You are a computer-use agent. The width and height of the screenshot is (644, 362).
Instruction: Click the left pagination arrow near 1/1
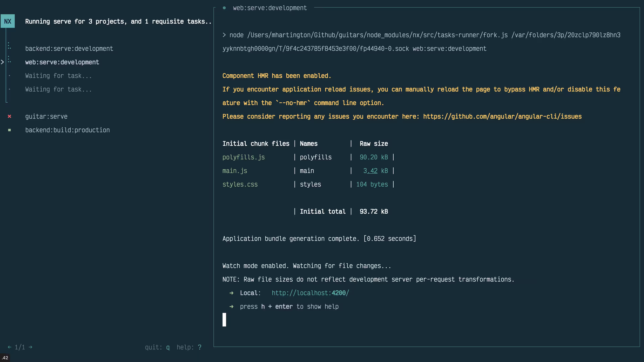coord(9,347)
